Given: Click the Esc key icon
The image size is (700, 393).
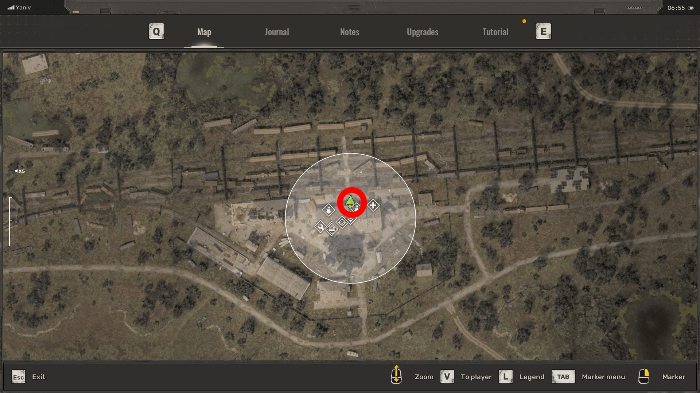Looking at the screenshot, I should tap(18, 377).
